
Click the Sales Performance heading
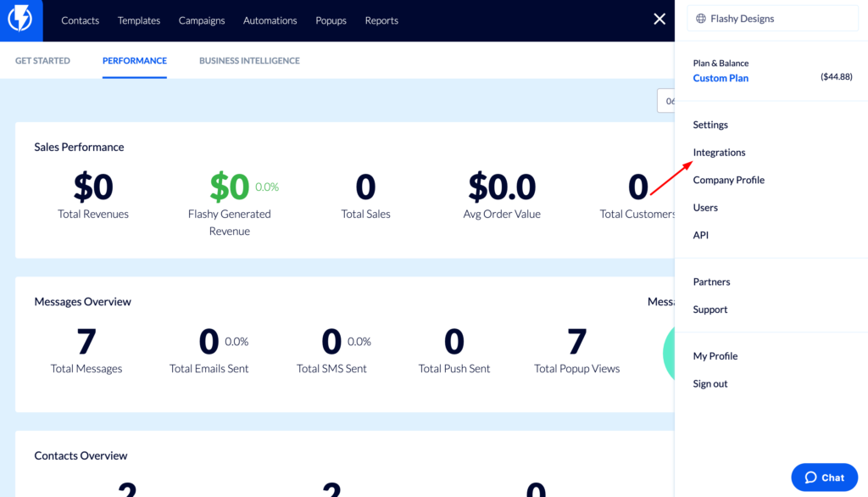pos(79,147)
